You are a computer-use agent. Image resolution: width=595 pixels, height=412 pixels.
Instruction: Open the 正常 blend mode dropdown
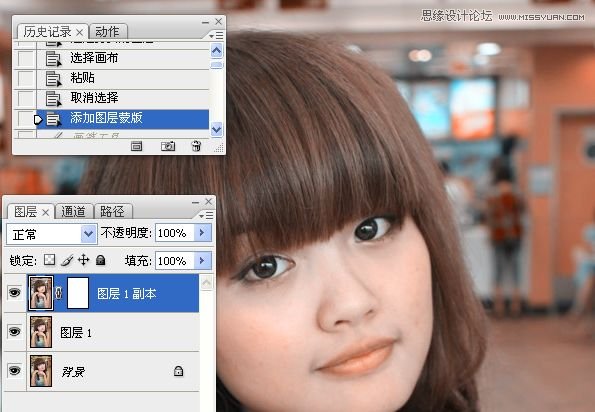(x=88, y=234)
